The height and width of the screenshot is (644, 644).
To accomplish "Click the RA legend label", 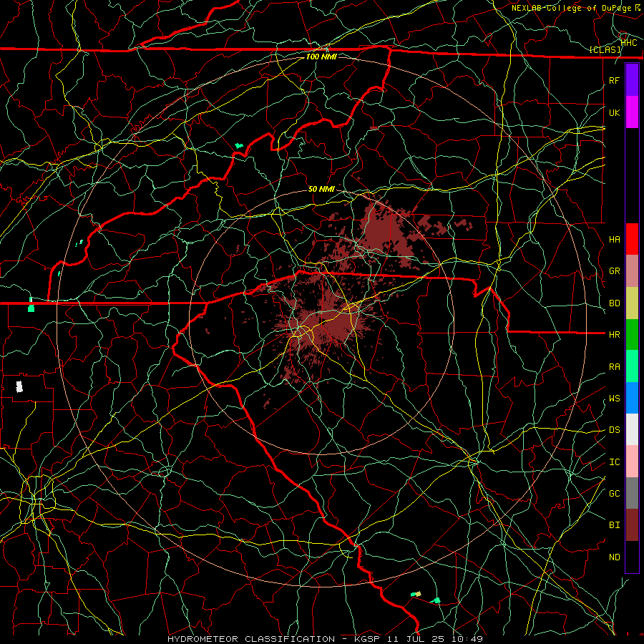I will pos(614,367).
